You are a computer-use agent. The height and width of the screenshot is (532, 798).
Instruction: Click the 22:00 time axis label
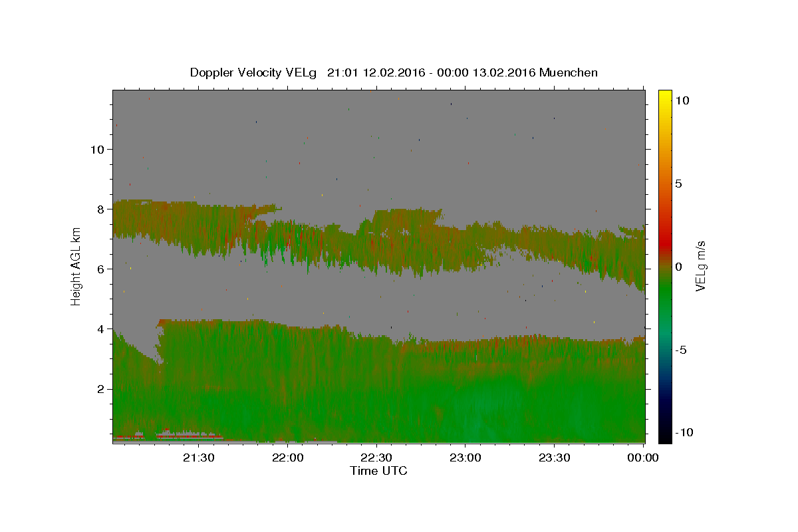288,458
